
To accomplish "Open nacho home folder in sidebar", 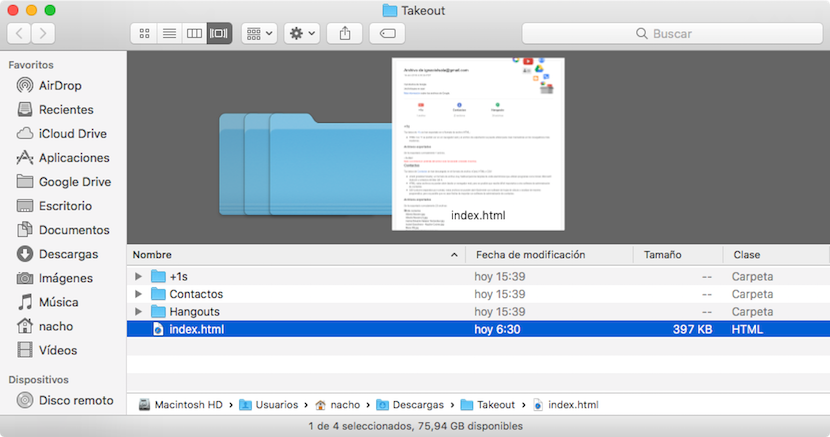I will point(45,326).
